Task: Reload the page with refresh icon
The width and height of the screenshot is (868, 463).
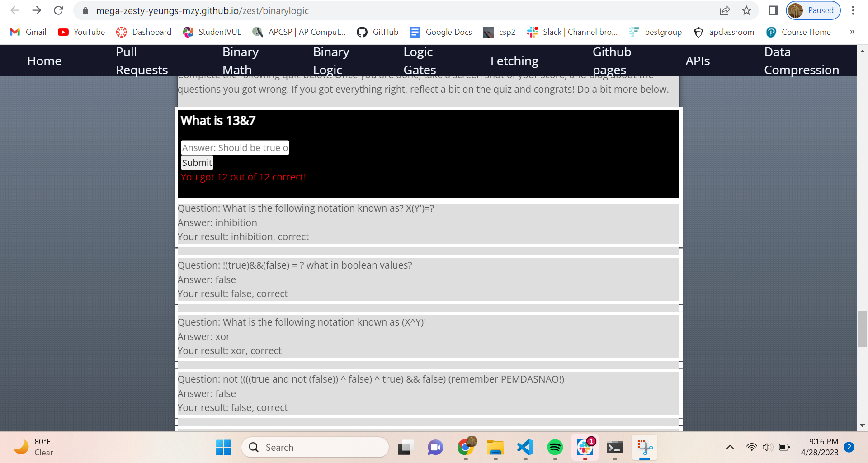Action: 58,10
